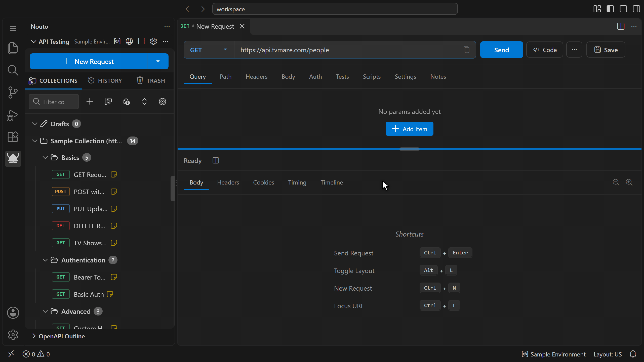Click the blue New Request button
644x362 pixels.
(88, 61)
